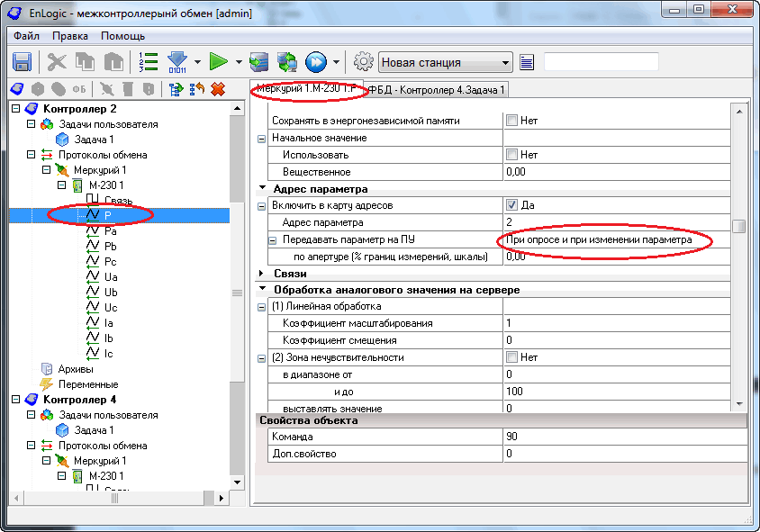
Task: Select 'Задача 1' under Контроллер 4
Action: [94, 430]
